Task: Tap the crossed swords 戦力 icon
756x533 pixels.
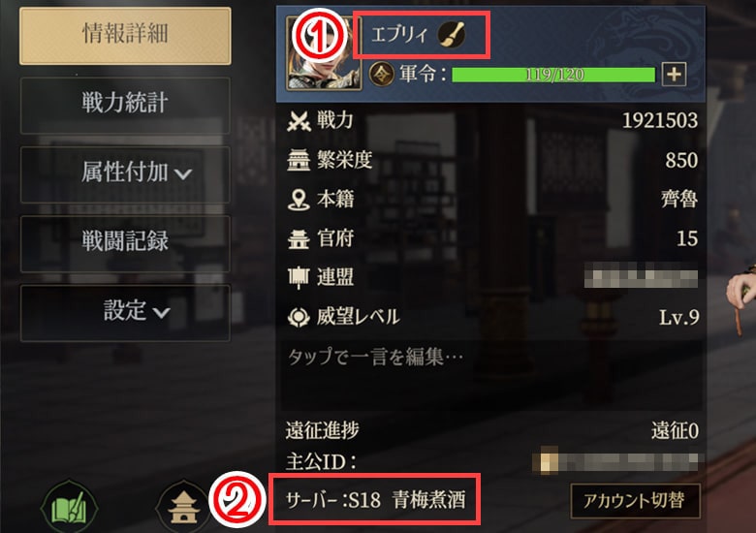Action: (x=299, y=120)
